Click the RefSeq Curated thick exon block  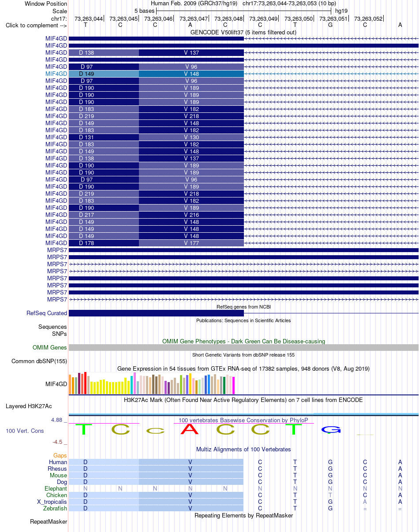click(156, 313)
